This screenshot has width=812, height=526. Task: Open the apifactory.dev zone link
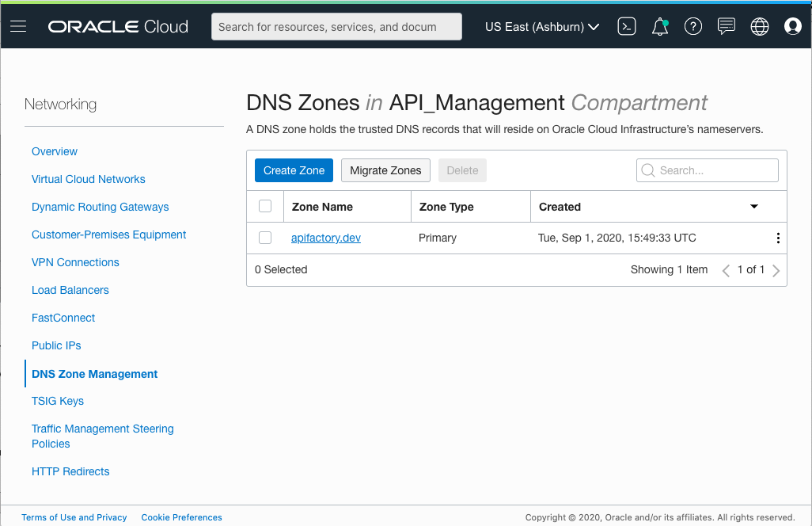(x=325, y=238)
